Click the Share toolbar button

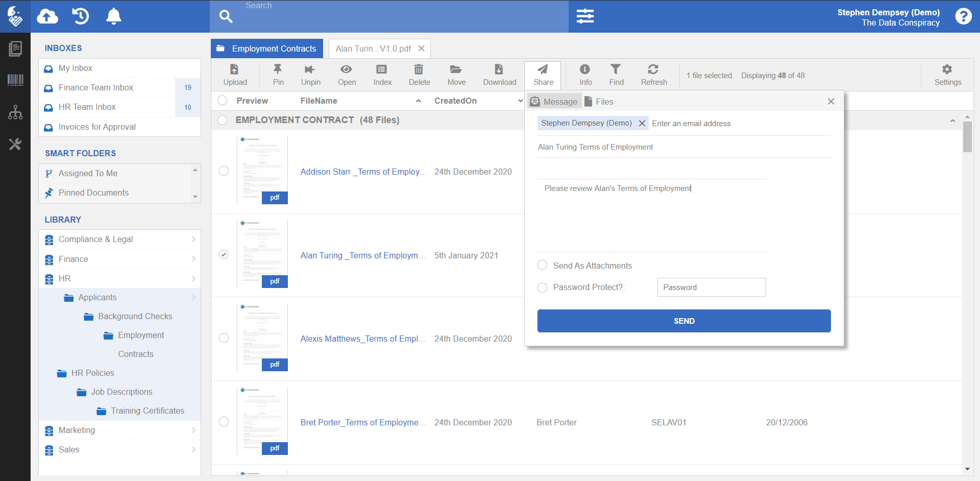543,75
